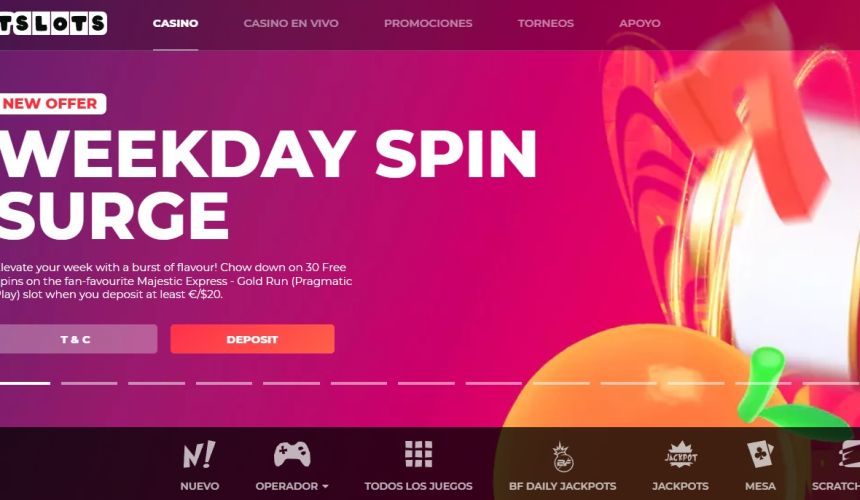Open the Torneos menu item
The height and width of the screenshot is (500, 860).
(x=546, y=23)
